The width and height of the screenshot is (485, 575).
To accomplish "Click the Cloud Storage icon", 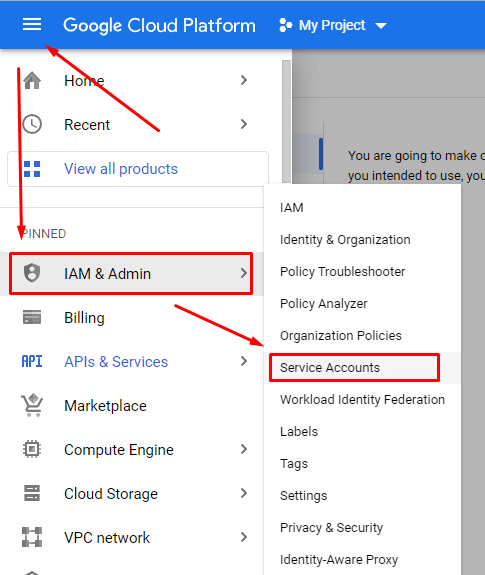I will 32,493.
